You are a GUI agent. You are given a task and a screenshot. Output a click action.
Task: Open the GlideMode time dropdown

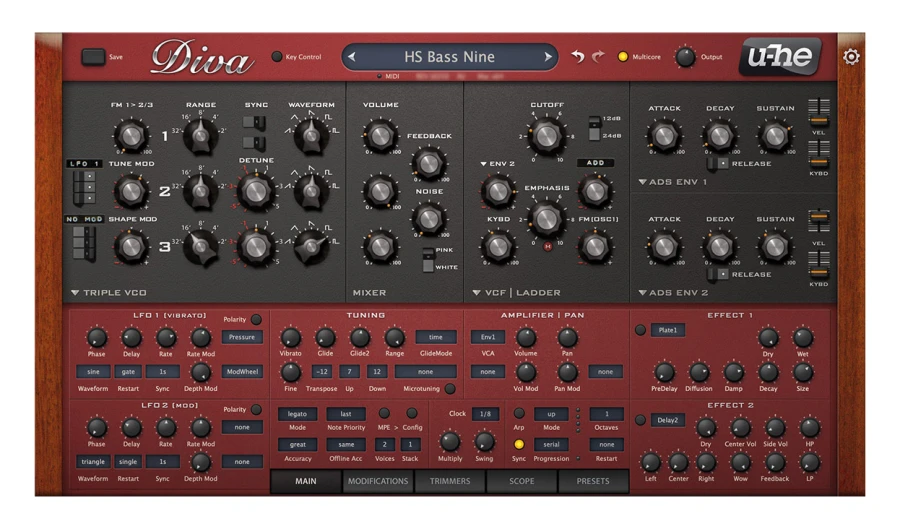(x=436, y=337)
